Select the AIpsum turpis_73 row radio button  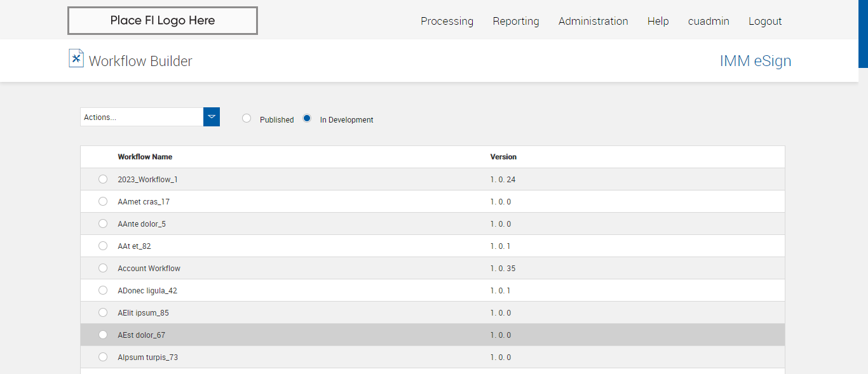pyautogui.click(x=103, y=357)
